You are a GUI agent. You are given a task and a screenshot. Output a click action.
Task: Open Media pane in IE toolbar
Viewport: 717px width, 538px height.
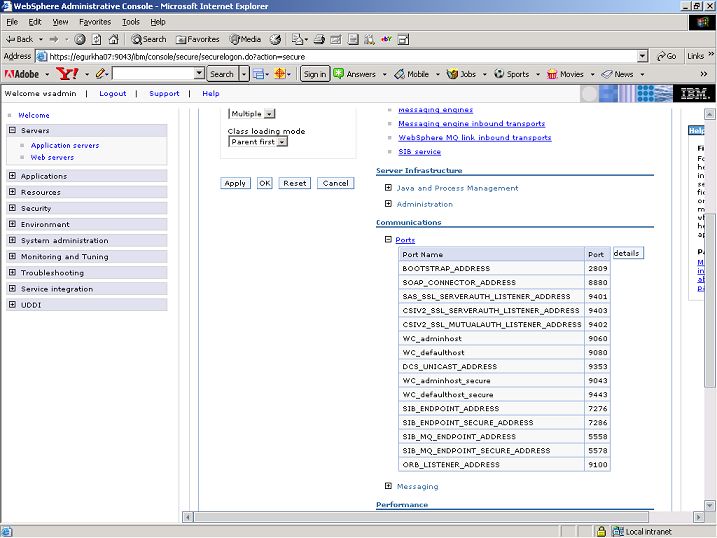tap(245, 39)
